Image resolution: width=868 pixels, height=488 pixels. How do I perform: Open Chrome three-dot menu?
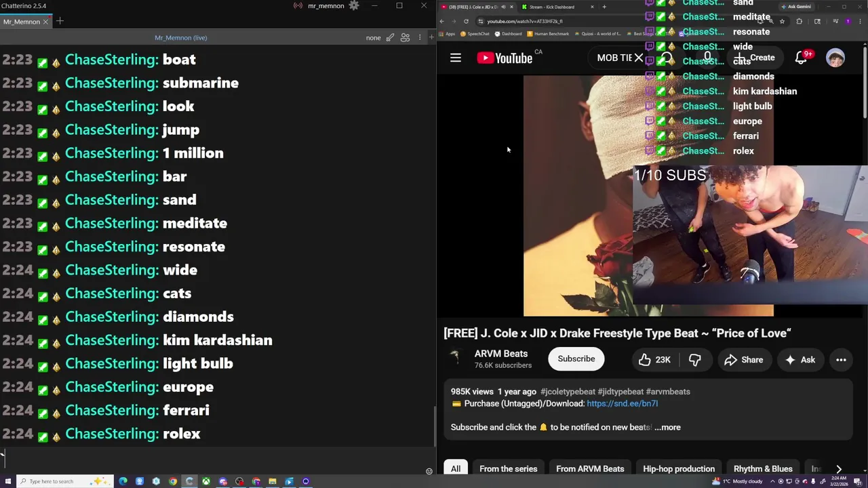(860, 21)
